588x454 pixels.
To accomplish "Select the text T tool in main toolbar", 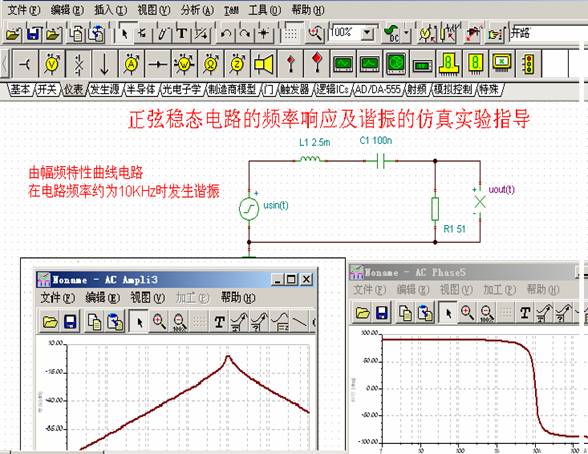I will point(182,34).
